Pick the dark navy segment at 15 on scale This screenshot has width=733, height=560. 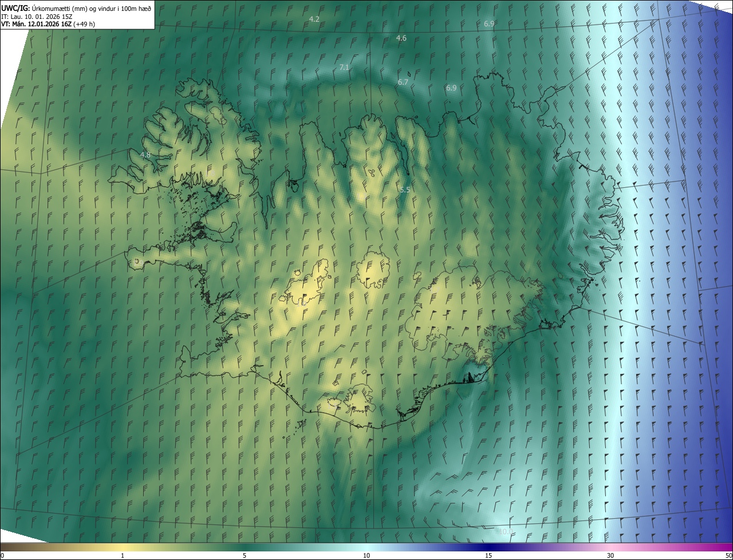[488, 547]
